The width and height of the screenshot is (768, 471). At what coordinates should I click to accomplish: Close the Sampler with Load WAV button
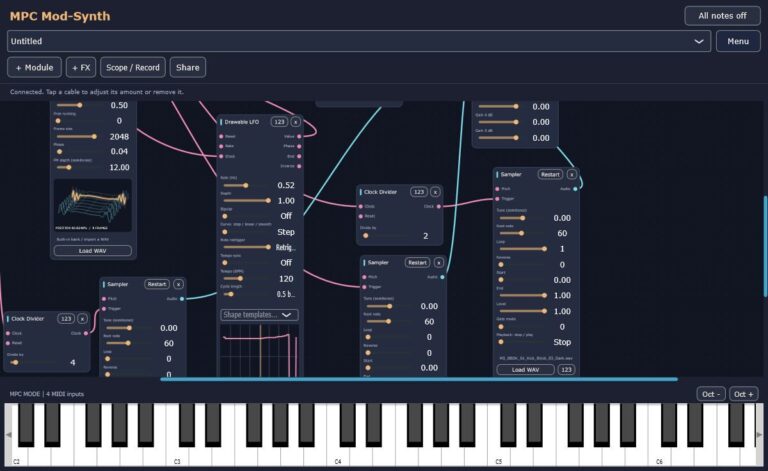click(572, 174)
